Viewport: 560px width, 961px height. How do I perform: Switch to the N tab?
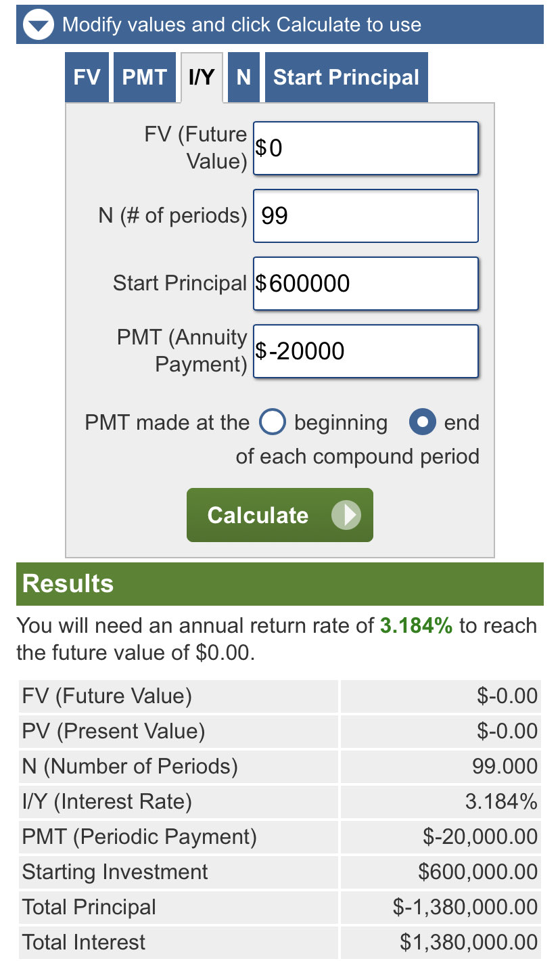pyautogui.click(x=243, y=77)
